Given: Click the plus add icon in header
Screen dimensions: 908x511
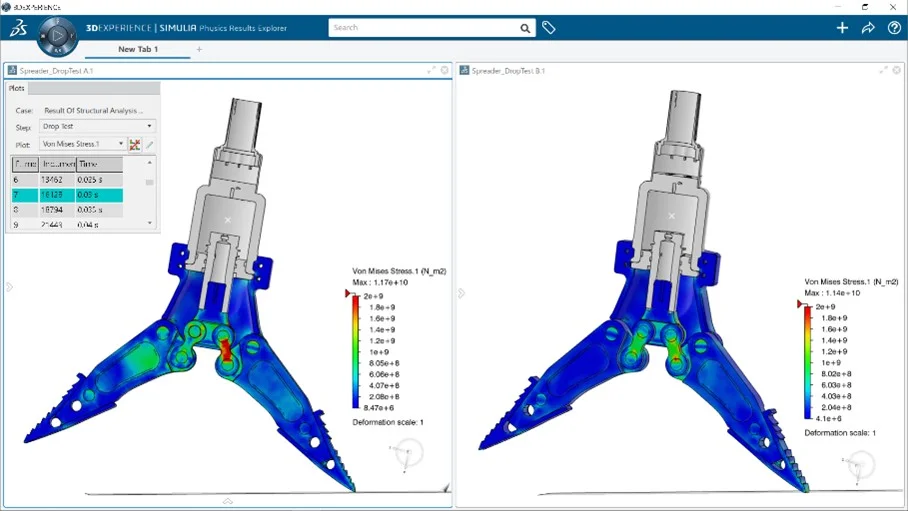Looking at the screenshot, I should (x=842, y=28).
